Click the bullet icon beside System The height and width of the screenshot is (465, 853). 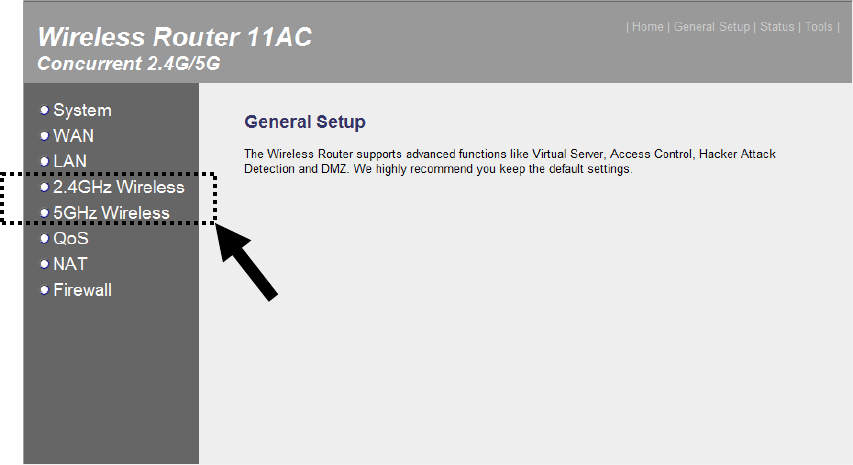coord(45,110)
